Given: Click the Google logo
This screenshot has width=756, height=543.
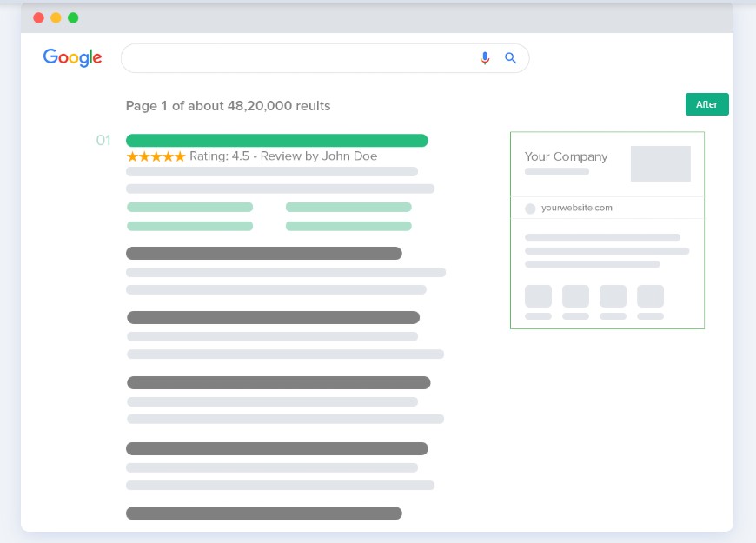Looking at the screenshot, I should (x=73, y=57).
